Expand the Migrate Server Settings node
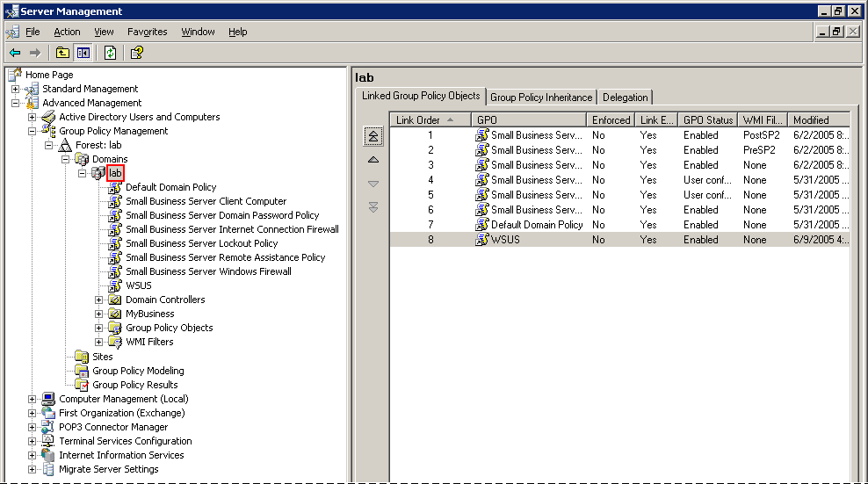 (33, 469)
